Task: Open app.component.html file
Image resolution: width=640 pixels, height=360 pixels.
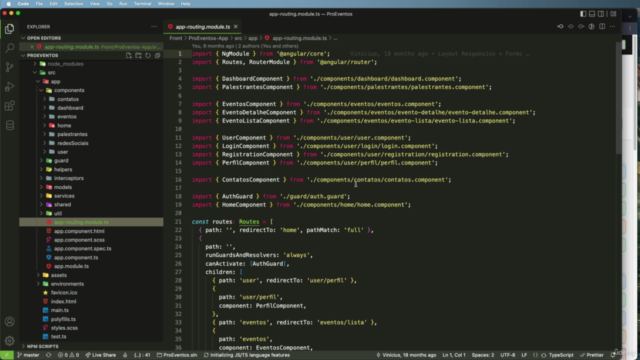Action: click(x=79, y=231)
